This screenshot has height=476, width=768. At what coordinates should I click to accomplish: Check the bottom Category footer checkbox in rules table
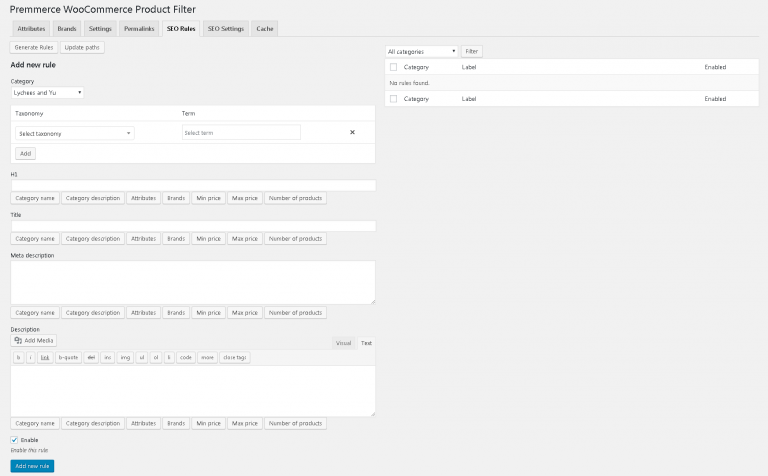click(393, 99)
